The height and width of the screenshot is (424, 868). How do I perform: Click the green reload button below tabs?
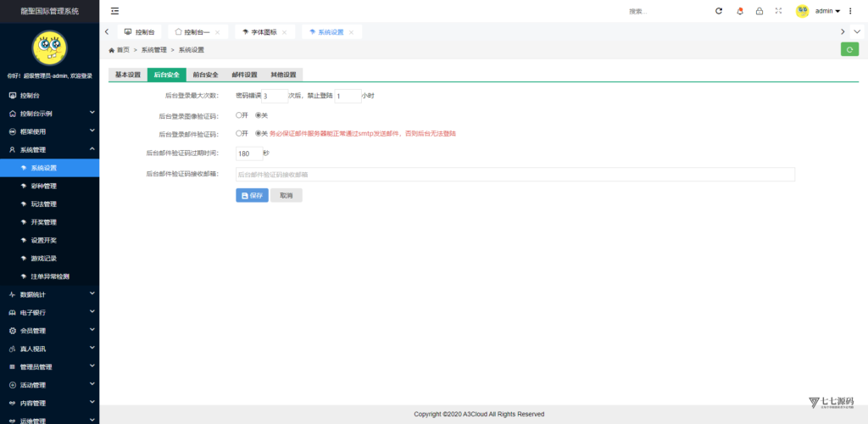[849, 49]
